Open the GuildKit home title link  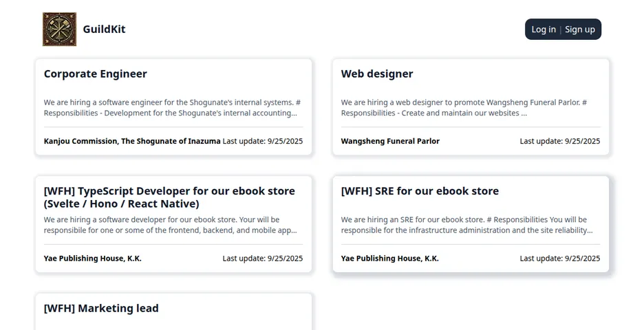tap(104, 29)
